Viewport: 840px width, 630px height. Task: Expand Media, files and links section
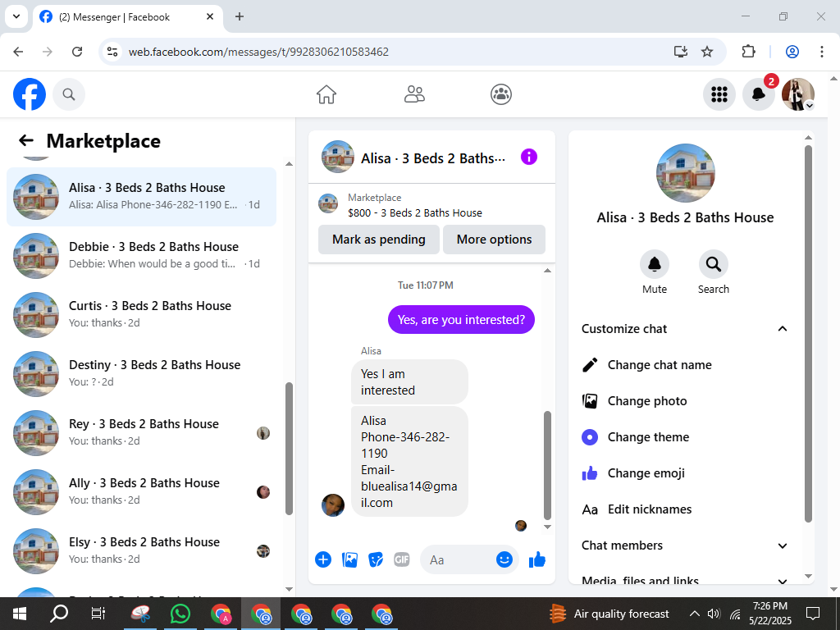click(x=685, y=580)
